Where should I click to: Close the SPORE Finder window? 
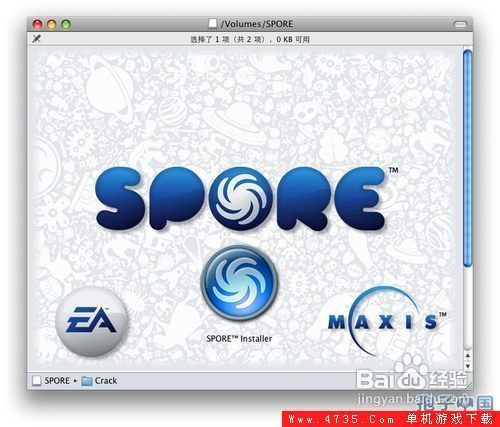(x=37, y=24)
